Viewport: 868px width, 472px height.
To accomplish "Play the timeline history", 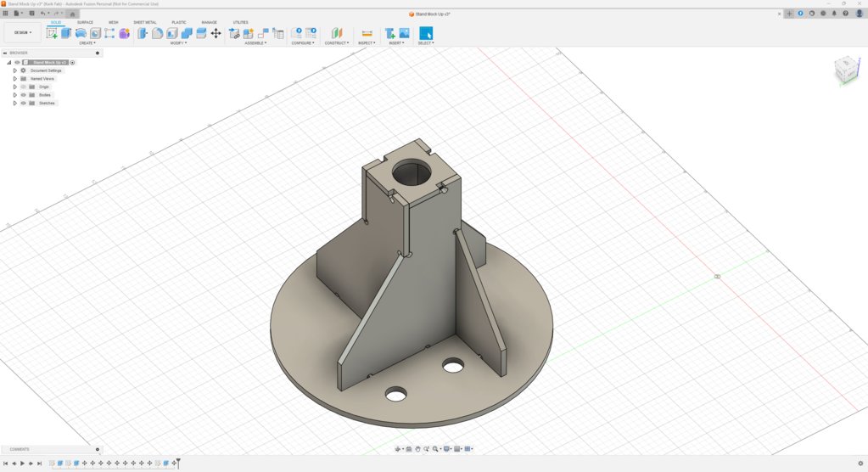I will tap(23, 464).
